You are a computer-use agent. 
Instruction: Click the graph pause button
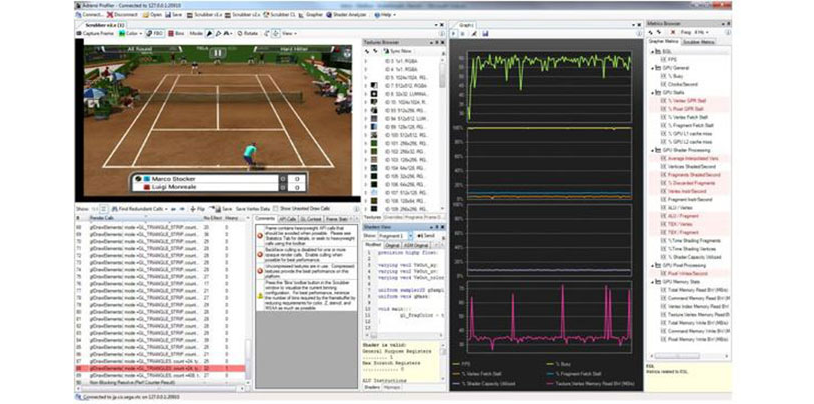[463, 33]
